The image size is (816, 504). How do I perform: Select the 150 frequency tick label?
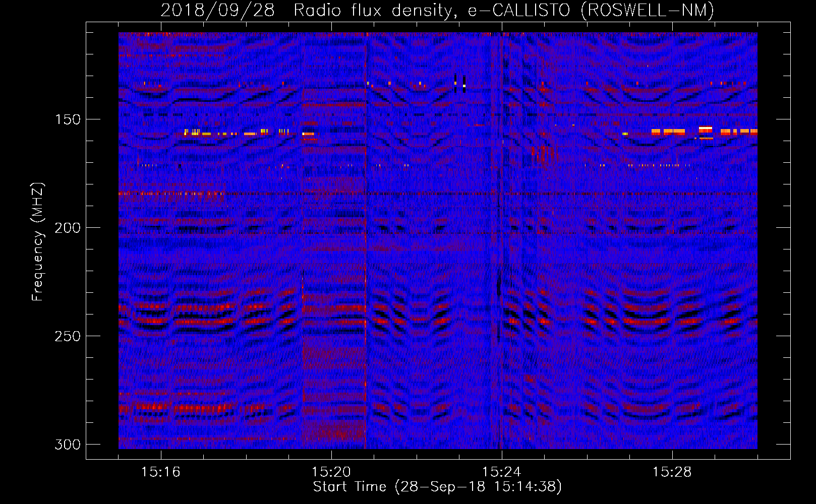[68, 119]
